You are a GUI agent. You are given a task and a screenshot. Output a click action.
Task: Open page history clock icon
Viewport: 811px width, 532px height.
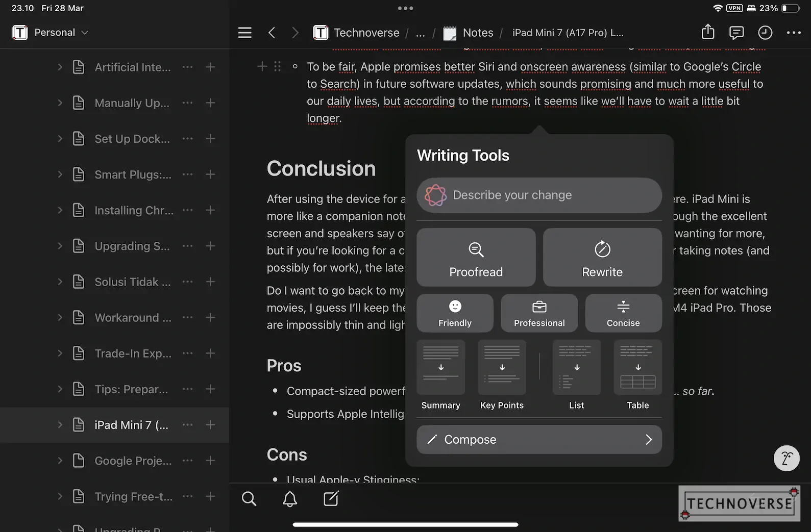coord(765,33)
